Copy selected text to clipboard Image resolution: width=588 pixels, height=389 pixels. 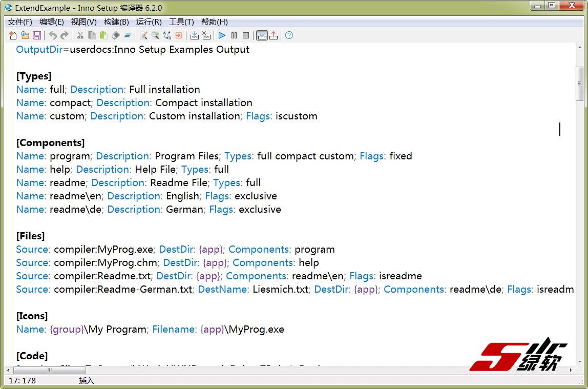(x=92, y=36)
